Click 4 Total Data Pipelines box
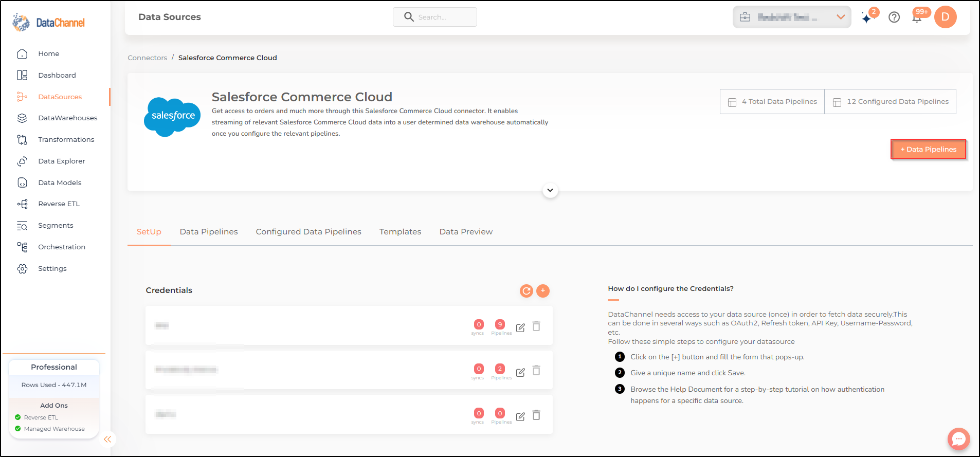Image resolution: width=980 pixels, height=457 pixels. (x=772, y=102)
